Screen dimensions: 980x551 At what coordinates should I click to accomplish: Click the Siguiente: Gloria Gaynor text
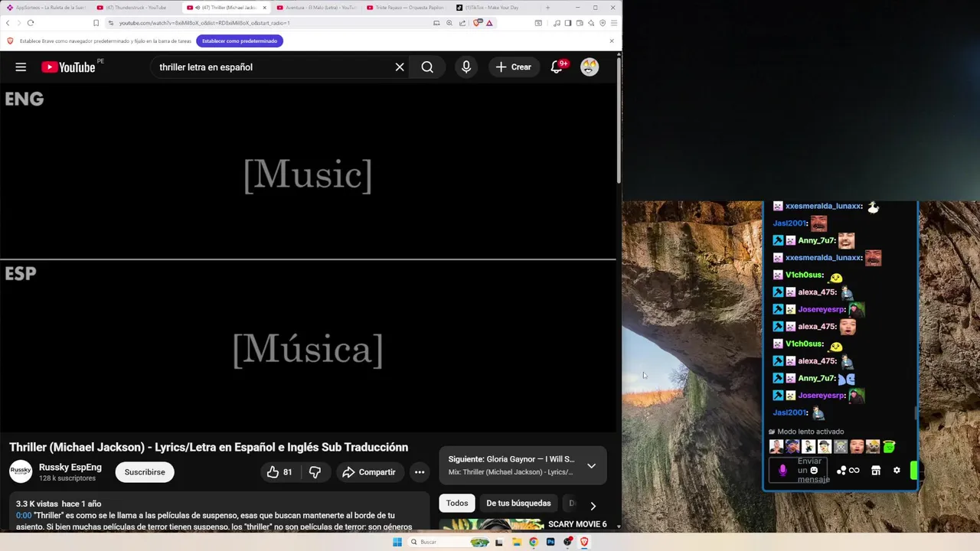tap(511, 459)
